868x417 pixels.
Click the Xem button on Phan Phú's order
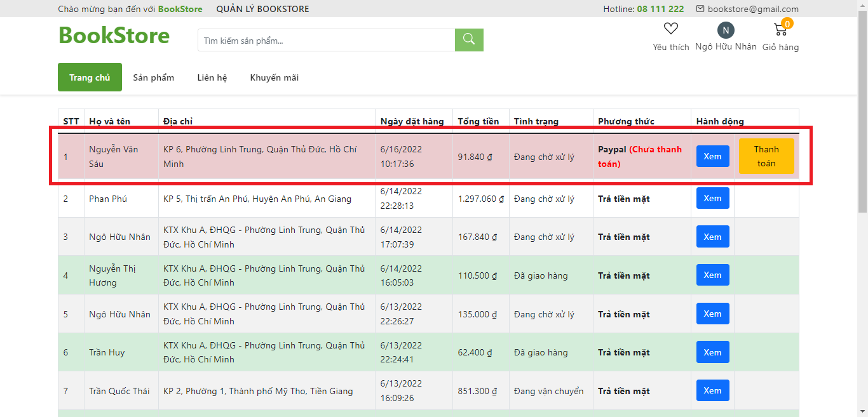coord(712,198)
